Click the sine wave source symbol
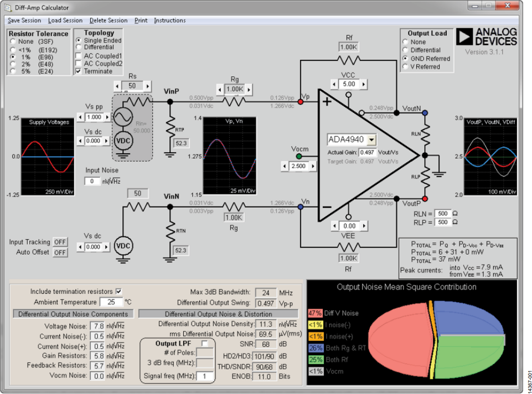 coord(123,117)
